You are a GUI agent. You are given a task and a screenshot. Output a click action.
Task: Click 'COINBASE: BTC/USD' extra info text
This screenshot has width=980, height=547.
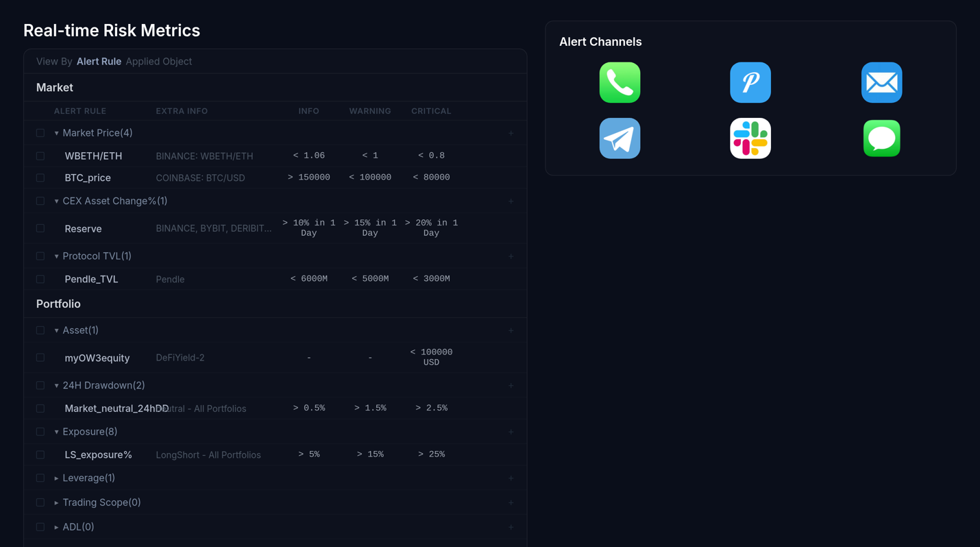tap(200, 178)
